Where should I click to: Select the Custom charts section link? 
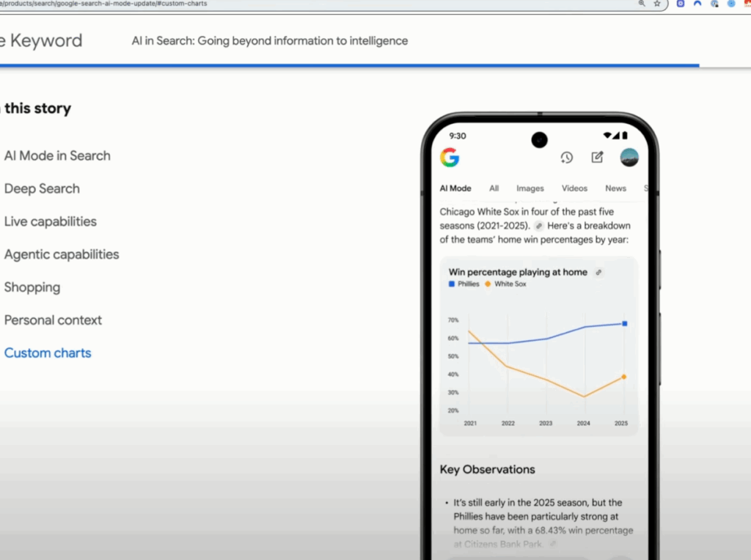point(48,353)
